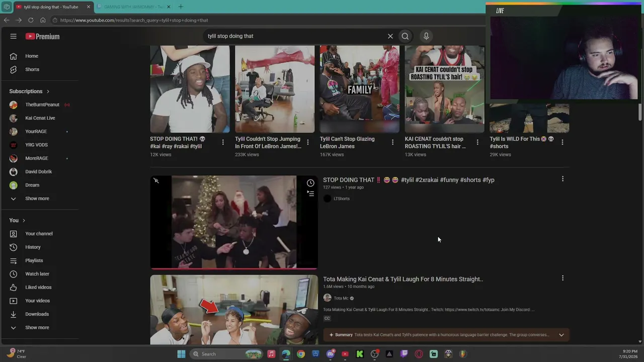Visit the Tota Mc channel link

coord(341,298)
